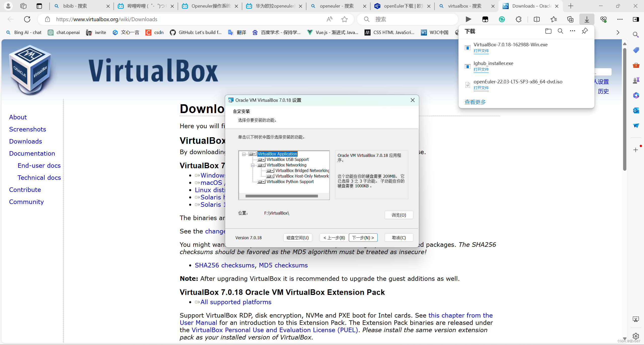
Task: Open the csdn bookmark on favorites bar
Action: 154,32
